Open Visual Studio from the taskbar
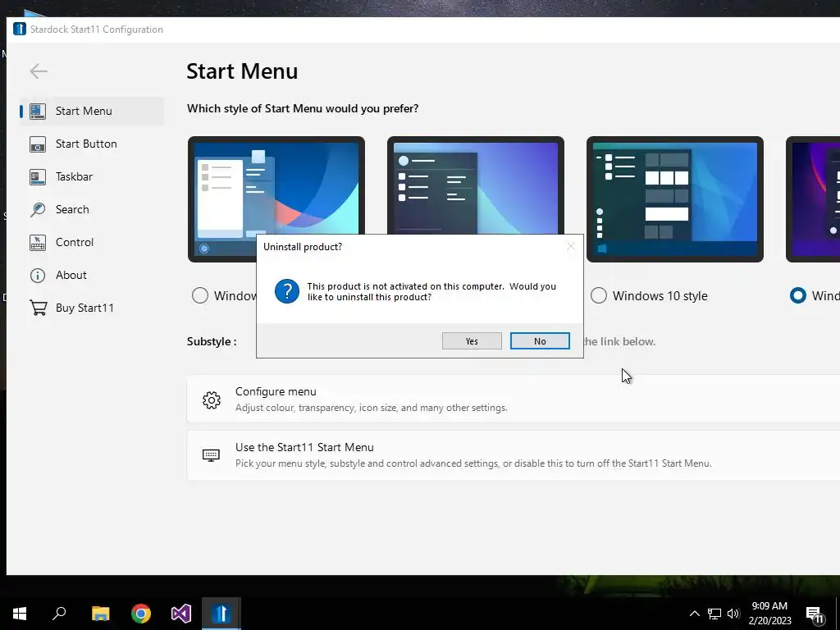The height and width of the screenshot is (630, 840). [x=181, y=614]
